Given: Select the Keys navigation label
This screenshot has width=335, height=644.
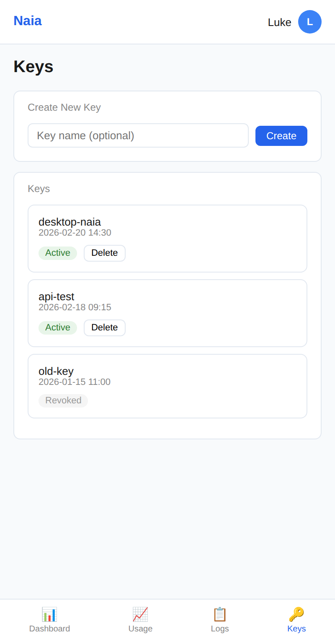Looking at the screenshot, I should click(x=296, y=628).
